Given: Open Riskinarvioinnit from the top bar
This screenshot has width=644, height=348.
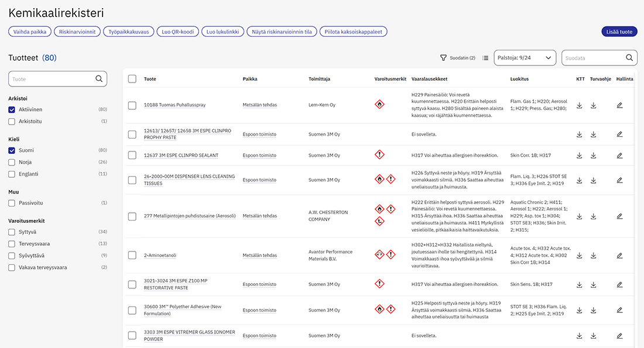Looking at the screenshot, I should pos(77,32).
